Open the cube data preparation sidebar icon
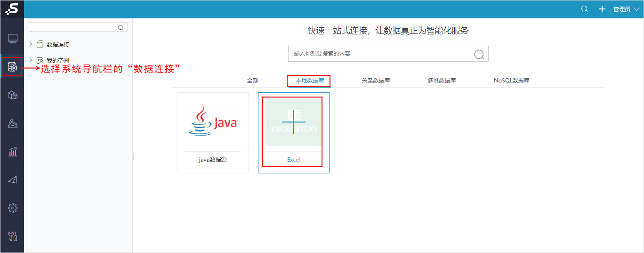 (13, 96)
